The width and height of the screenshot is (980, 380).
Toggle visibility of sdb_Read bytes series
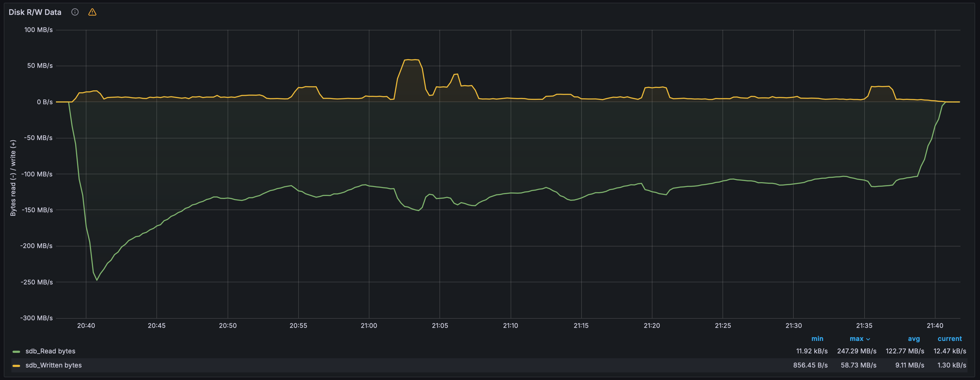tap(50, 351)
